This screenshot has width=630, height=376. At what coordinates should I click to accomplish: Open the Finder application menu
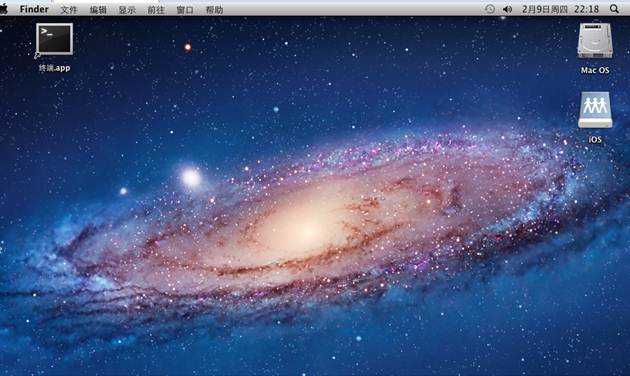tap(34, 9)
